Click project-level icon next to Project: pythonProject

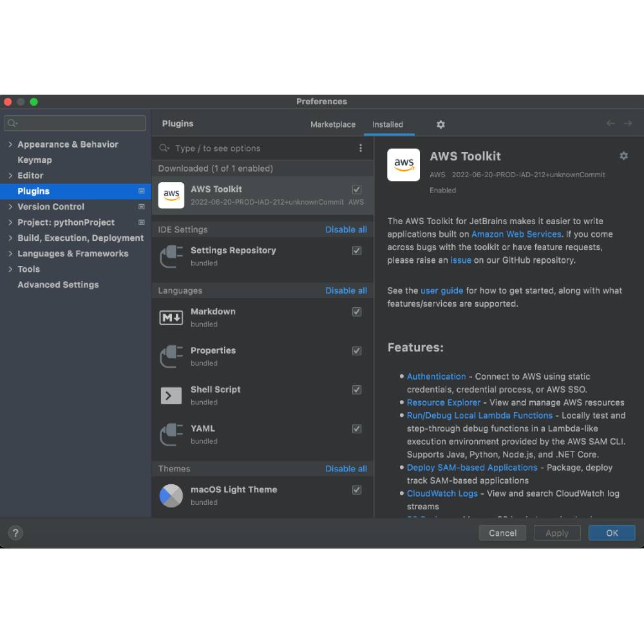142,222
